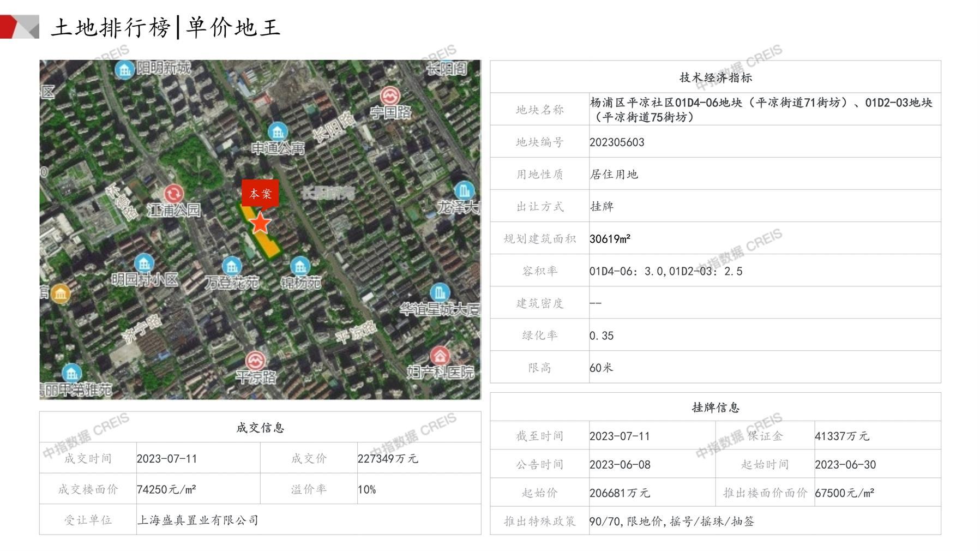Click the 阳明新城 building icon on map
Screen dimensions: 980x551
tap(125, 70)
